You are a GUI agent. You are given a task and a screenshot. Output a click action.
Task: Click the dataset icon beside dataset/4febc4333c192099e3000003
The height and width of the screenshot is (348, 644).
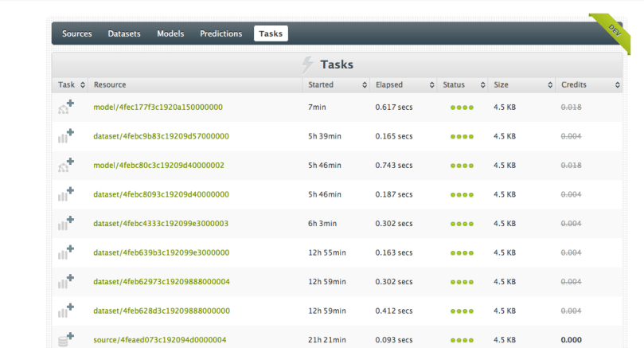click(x=65, y=224)
